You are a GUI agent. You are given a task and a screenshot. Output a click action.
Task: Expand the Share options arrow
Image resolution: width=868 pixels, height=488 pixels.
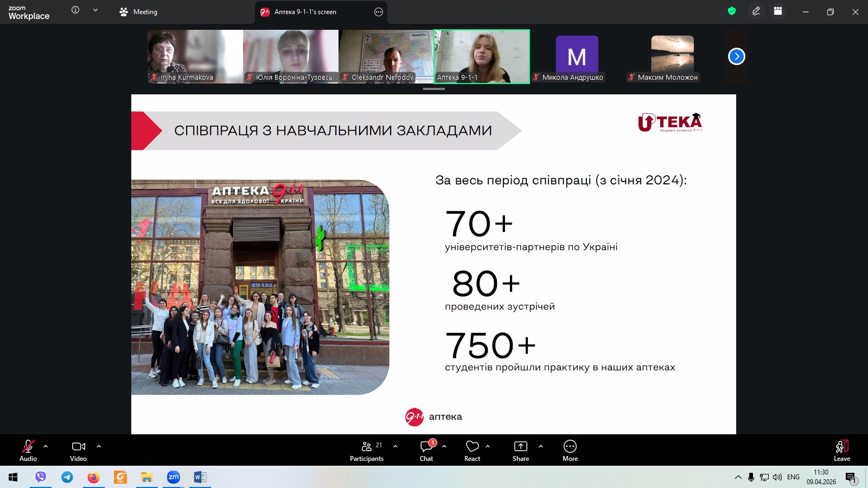click(541, 446)
